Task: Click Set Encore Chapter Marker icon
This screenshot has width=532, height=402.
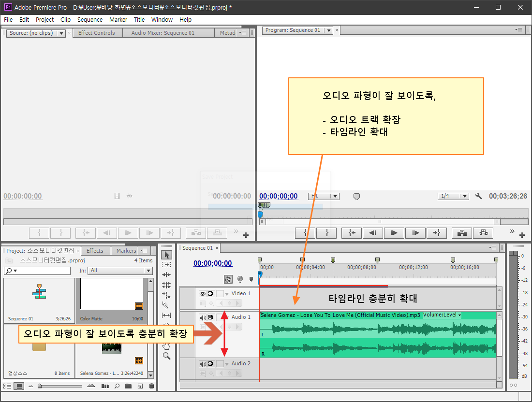Action: point(240,279)
